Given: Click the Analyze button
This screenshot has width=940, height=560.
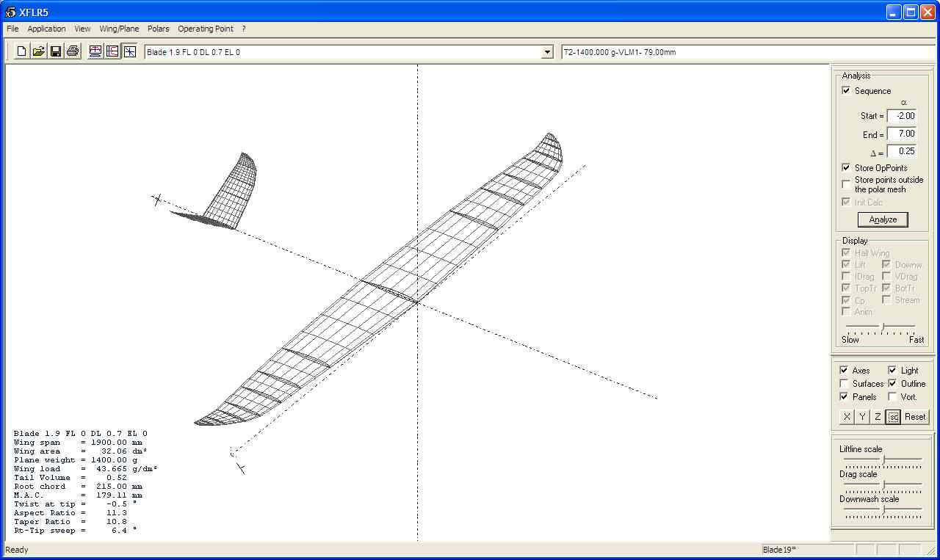Looking at the screenshot, I should click(x=883, y=219).
